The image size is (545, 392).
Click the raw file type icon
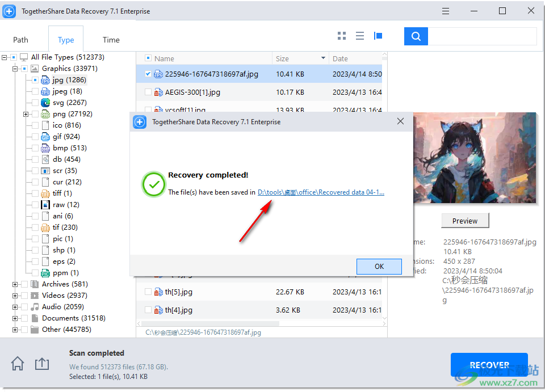pos(45,205)
